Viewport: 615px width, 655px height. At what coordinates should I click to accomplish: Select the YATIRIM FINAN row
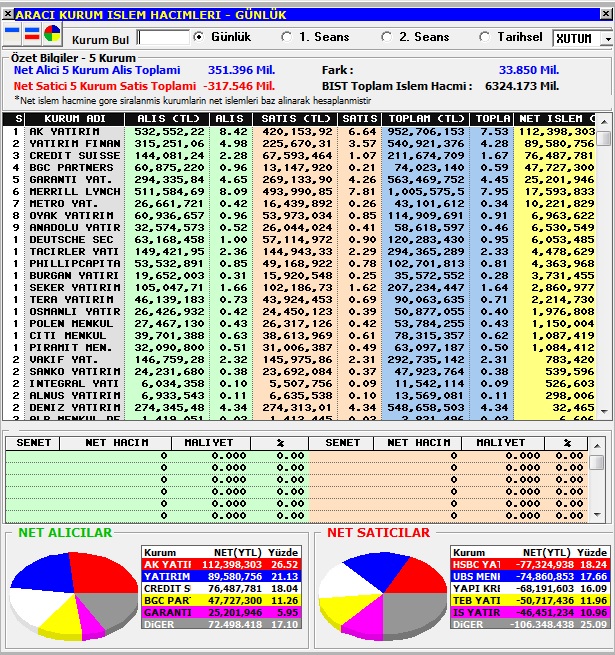[x=299, y=144]
